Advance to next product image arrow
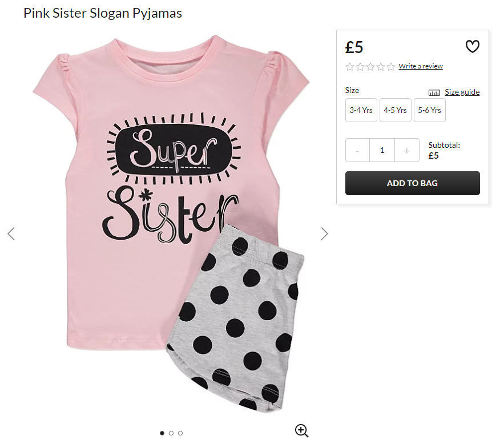The height and width of the screenshot is (448, 504). tap(324, 233)
